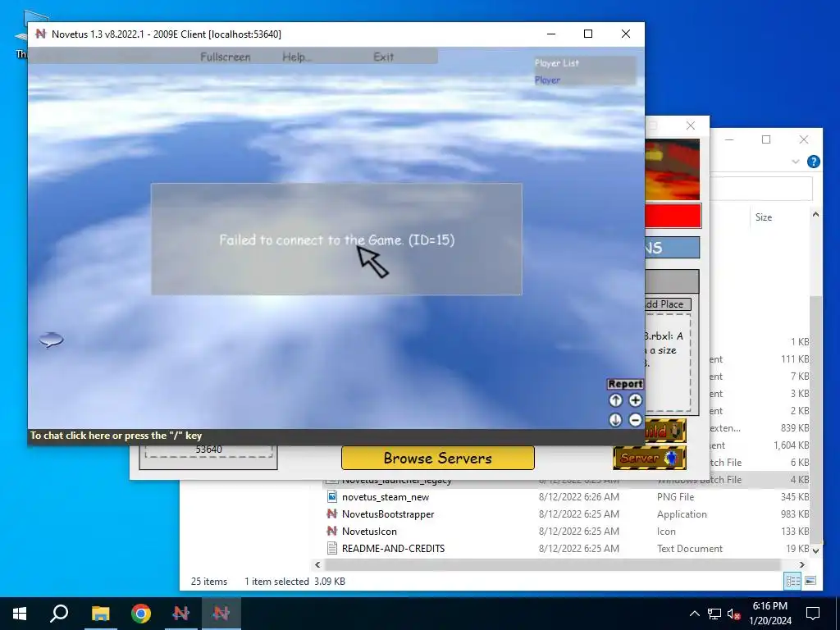Click the Add Place button in launcher
Image resolution: width=840 pixels, height=630 pixels.
(668, 304)
